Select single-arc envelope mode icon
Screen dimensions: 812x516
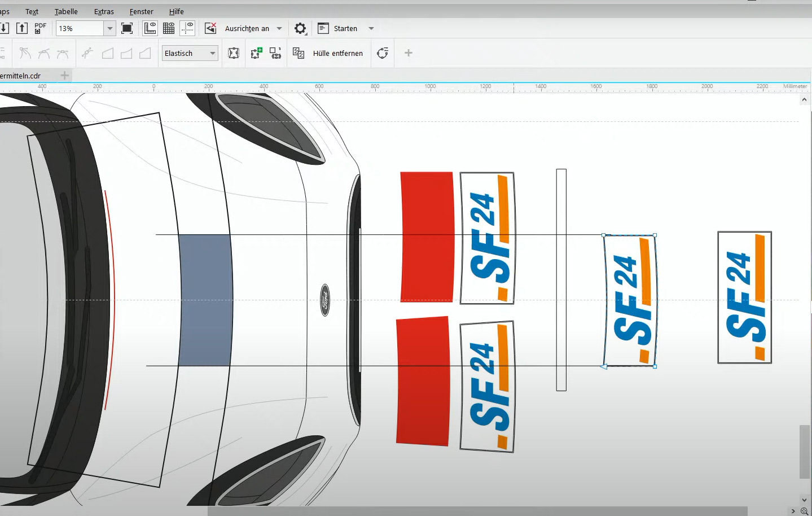[126, 53]
